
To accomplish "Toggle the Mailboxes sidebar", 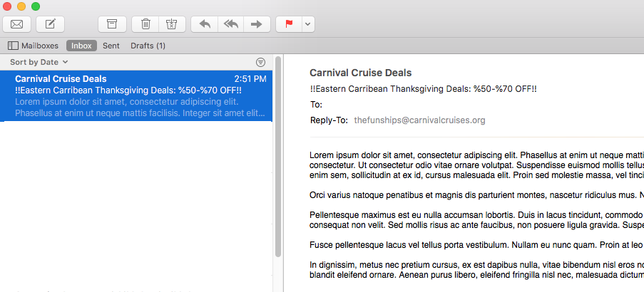I will coord(33,46).
